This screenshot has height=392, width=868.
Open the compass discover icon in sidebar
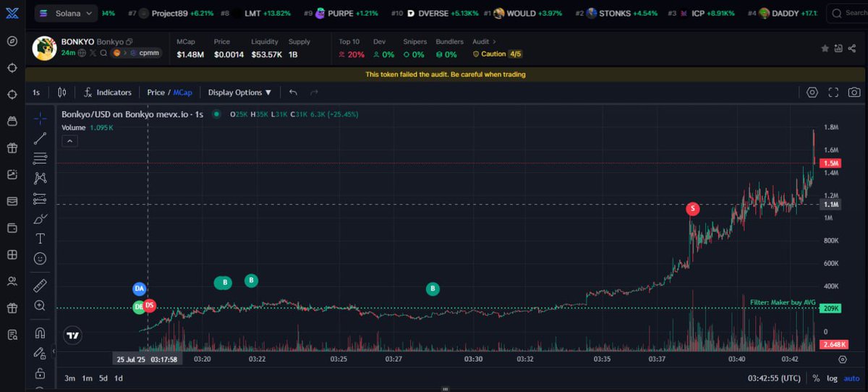point(12,41)
